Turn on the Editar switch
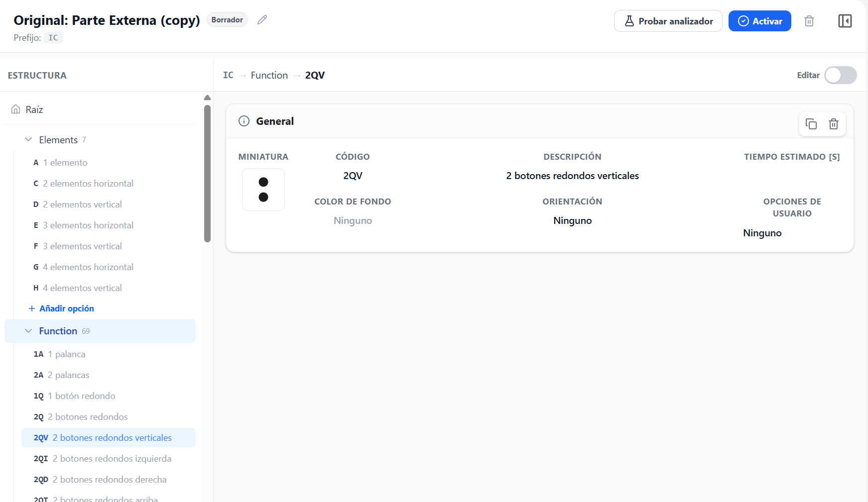The image size is (868, 502). tap(840, 75)
